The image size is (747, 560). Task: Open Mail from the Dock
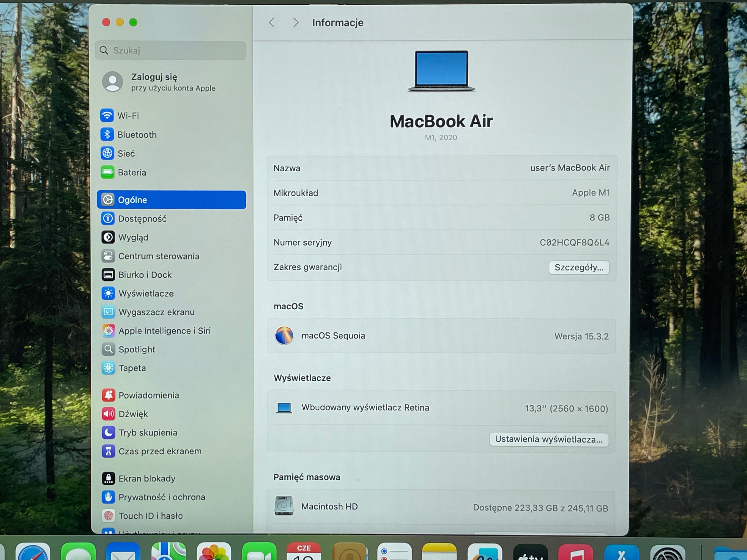[123, 551]
